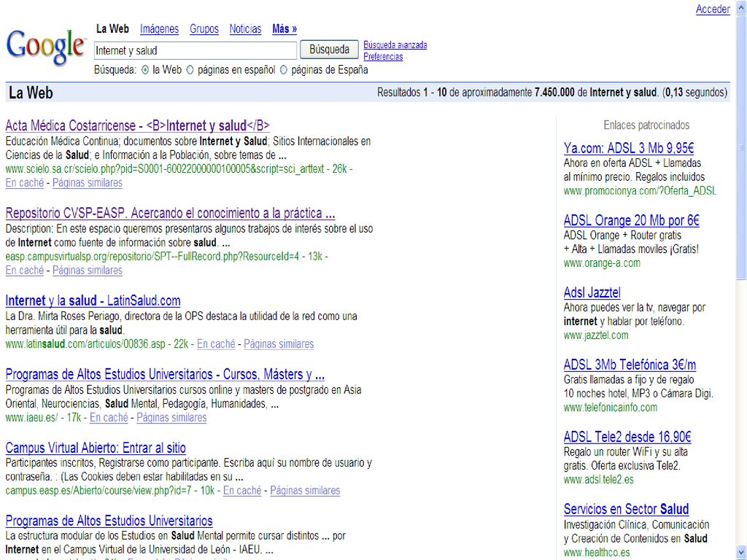The image size is (747, 560).
Task: Select 'páginas en español' radio button
Action: pyautogui.click(x=190, y=70)
